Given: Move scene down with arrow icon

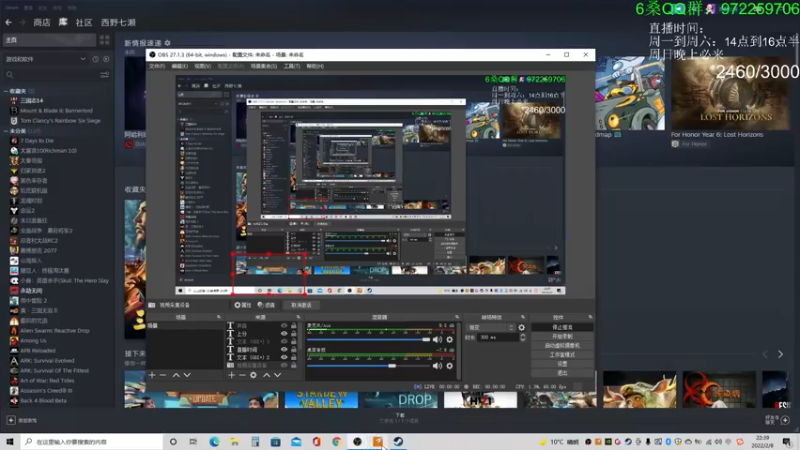Looking at the screenshot, I should coord(187,375).
